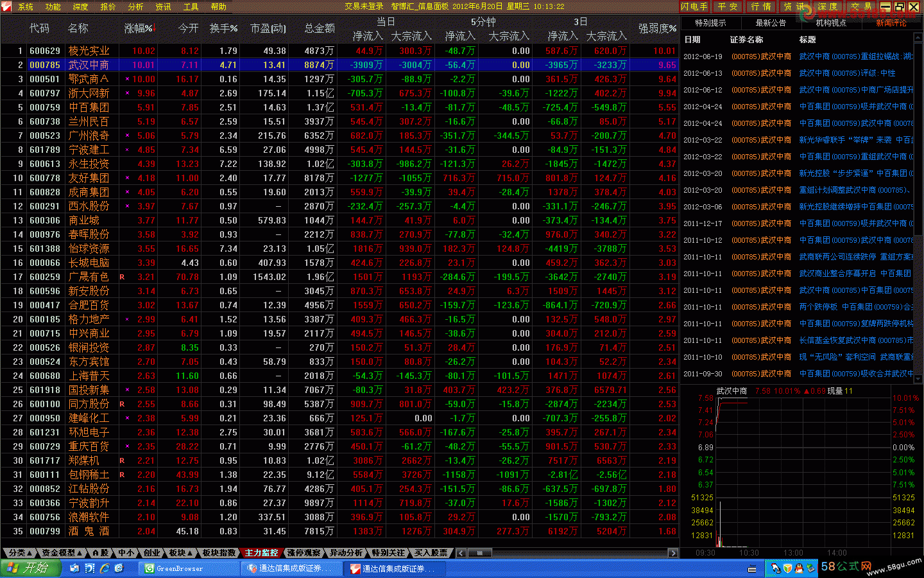Open news link dated 2011-09-30

coord(856,374)
